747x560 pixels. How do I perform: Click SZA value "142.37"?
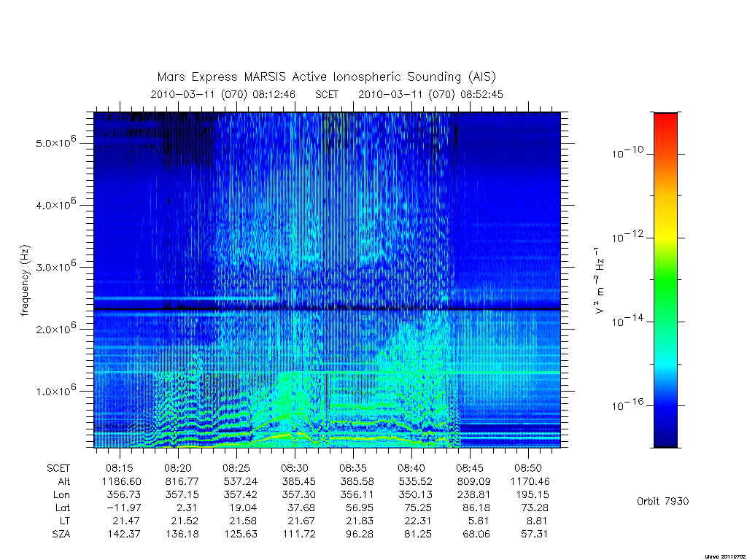click(124, 534)
